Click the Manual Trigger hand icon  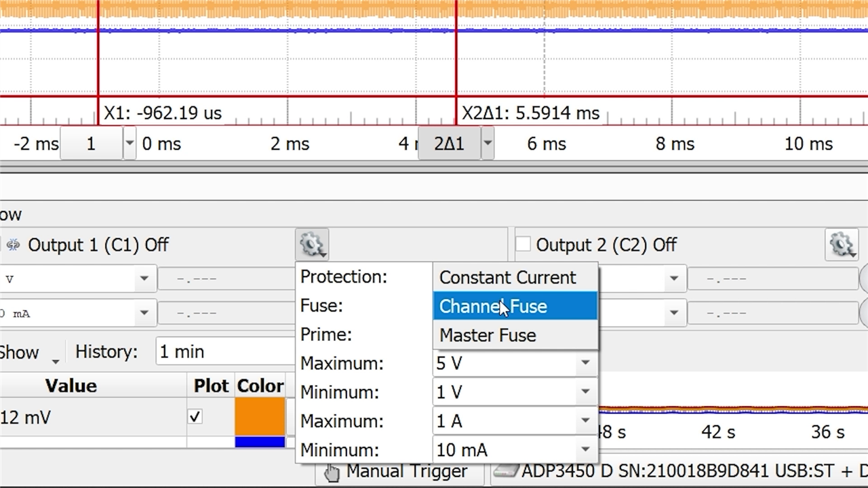[x=332, y=472]
